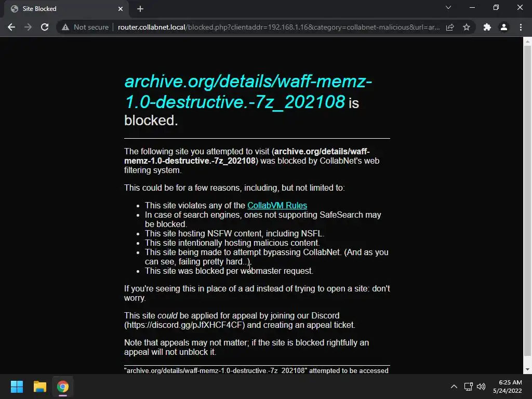Click the scrollbar down arrow
The image size is (532, 399).
[527, 369]
